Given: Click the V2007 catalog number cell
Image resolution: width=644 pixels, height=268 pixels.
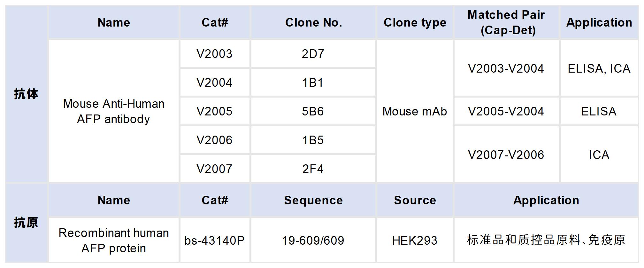Looking at the screenshot, I should tap(214, 169).
